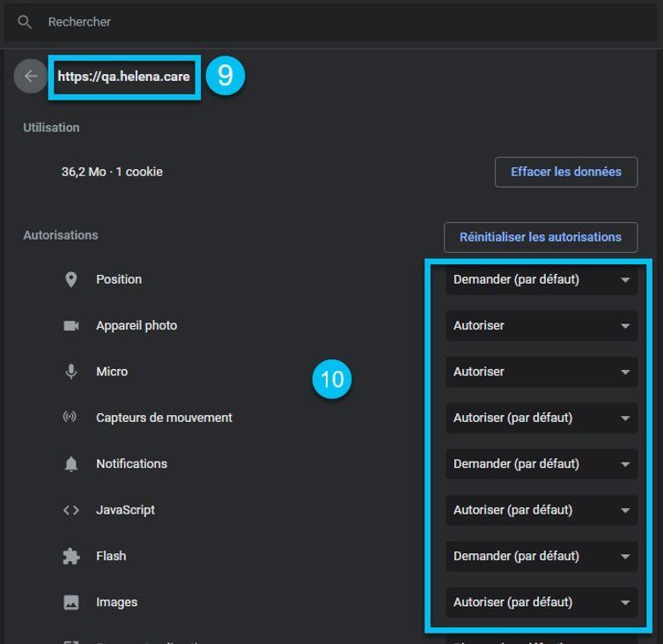Image resolution: width=663 pixels, height=644 pixels.
Task: Click the Appareil photo label
Action: click(x=136, y=326)
